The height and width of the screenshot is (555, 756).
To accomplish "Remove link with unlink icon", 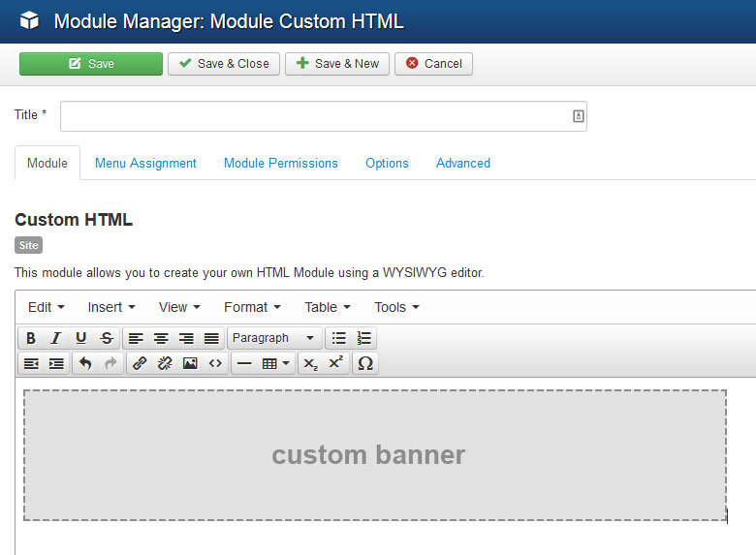I will click(165, 363).
